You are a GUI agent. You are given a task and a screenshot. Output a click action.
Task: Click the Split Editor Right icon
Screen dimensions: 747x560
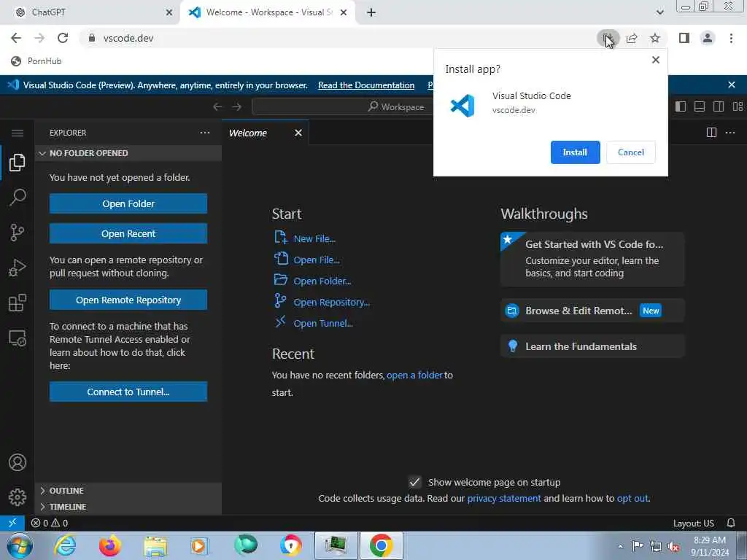(711, 133)
